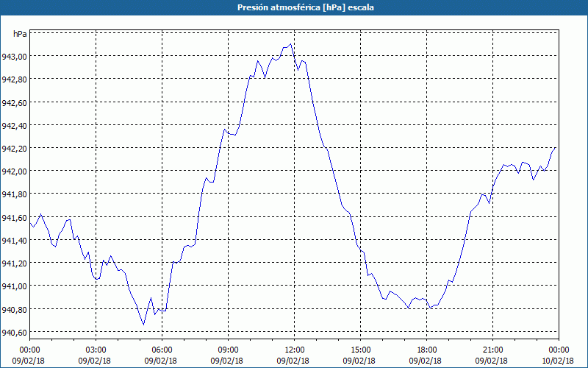Click the hPa unit label
The width and height of the screenshot is (588, 368).
coord(20,34)
